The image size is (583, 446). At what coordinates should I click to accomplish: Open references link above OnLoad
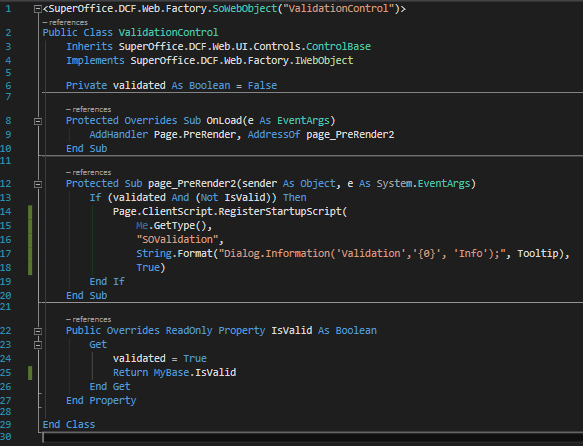click(x=88, y=110)
